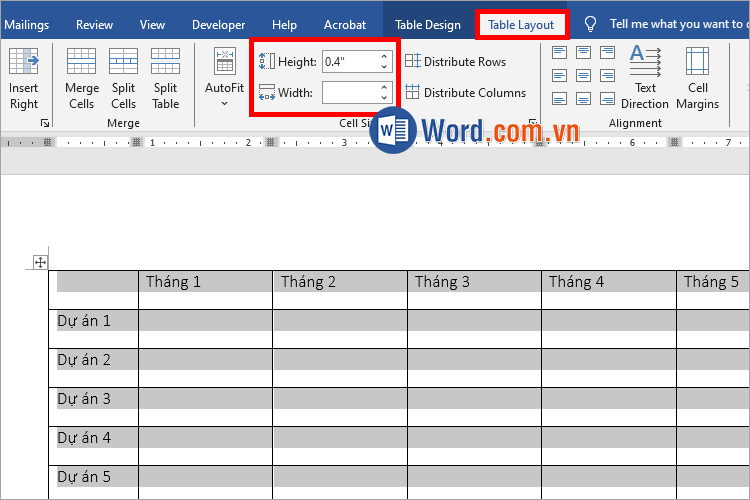The height and width of the screenshot is (500, 750).
Task: Open the Rows & Columns dialog launcher
Action: click(45, 123)
